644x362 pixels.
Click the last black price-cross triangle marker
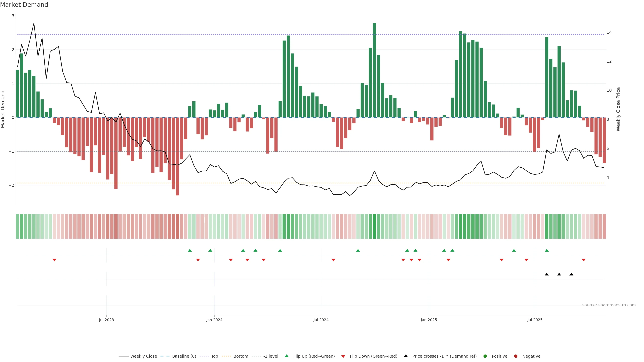pos(571,274)
